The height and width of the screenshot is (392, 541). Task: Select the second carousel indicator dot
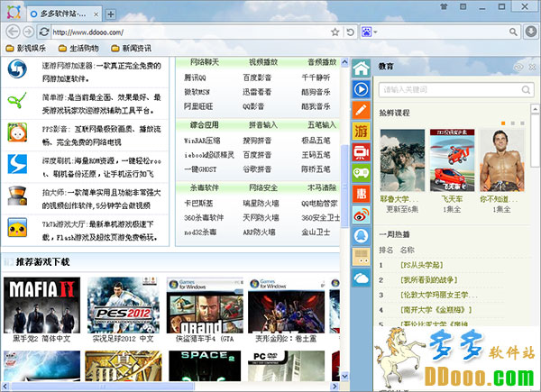point(513,123)
